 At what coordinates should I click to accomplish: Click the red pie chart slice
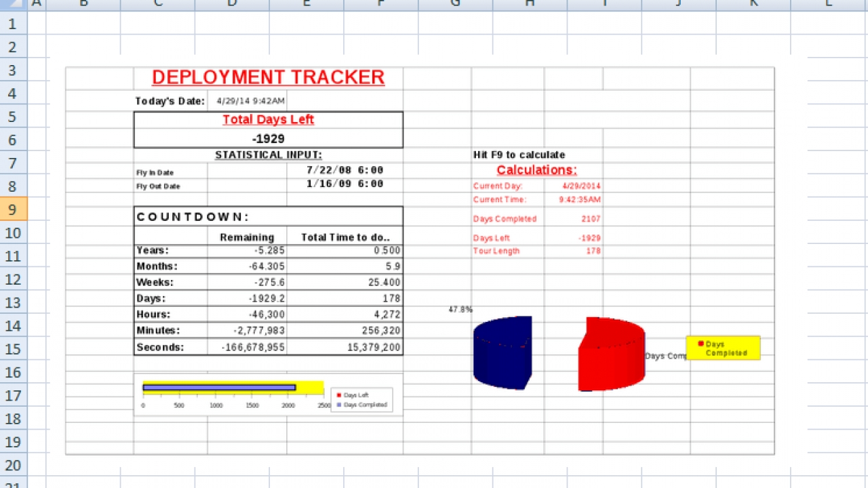click(x=610, y=354)
